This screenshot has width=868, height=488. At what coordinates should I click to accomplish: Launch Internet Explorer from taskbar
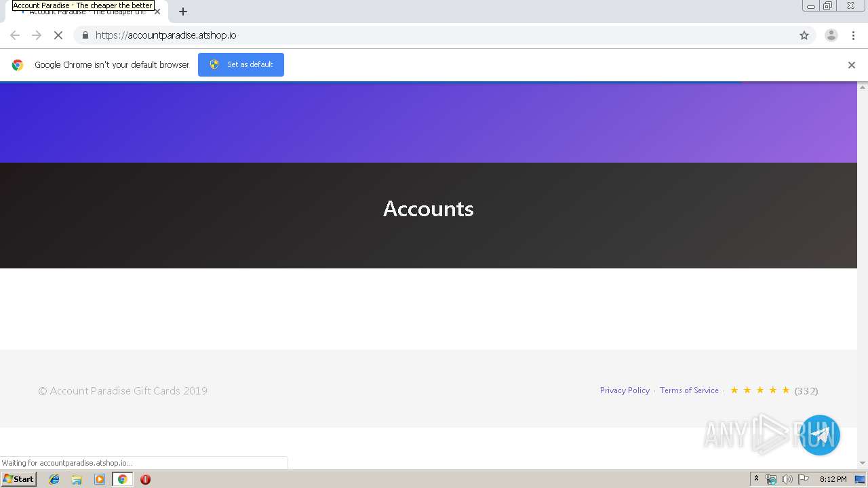(x=54, y=479)
